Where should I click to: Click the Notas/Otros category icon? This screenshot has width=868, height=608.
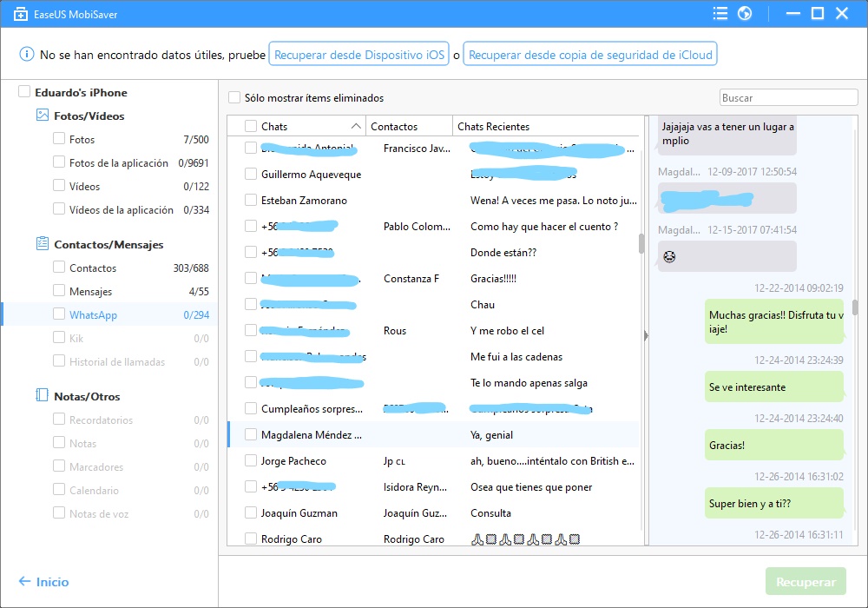click(x=42, y=396)
